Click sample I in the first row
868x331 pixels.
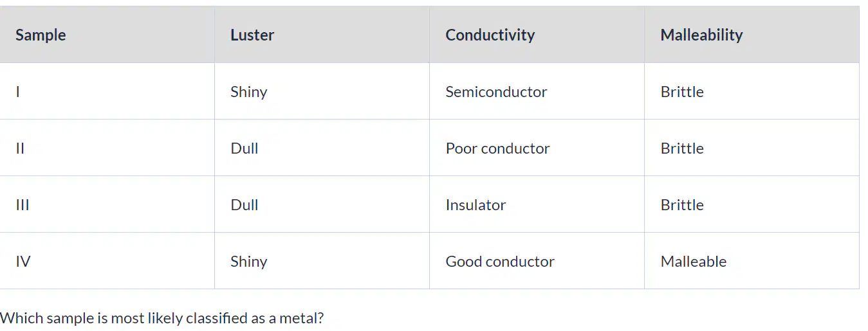pyautogui.click(x=18, y=92)
